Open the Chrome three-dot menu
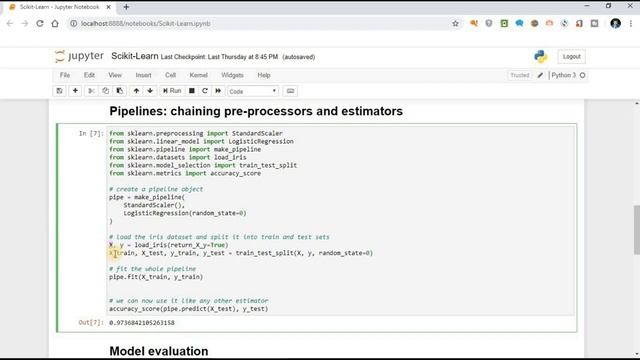The image size is (640, 360). [631, 24]
